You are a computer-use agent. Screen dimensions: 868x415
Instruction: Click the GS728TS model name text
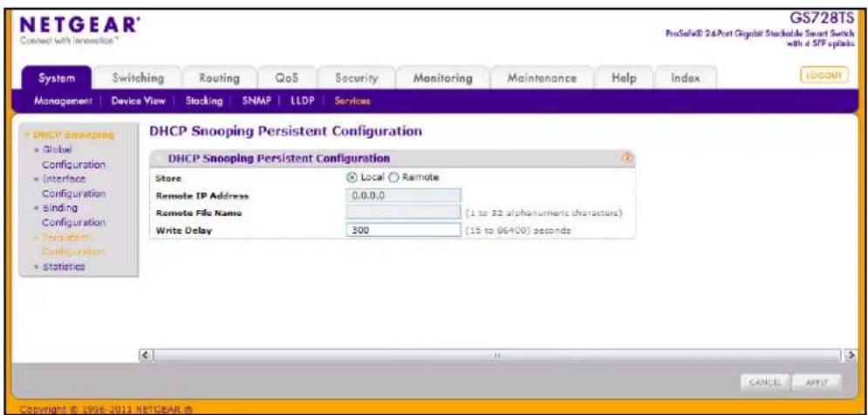(824, 17)
